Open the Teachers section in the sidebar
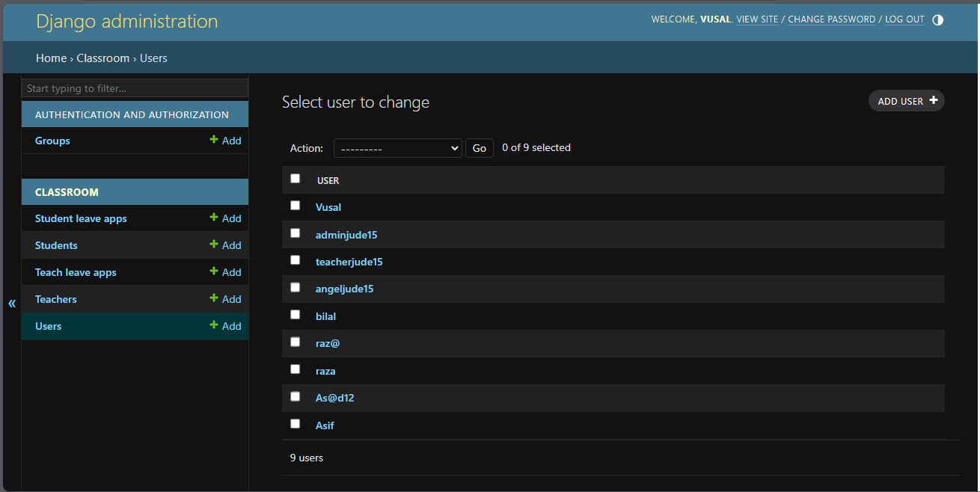980x492 pixels. coord(56,299)
